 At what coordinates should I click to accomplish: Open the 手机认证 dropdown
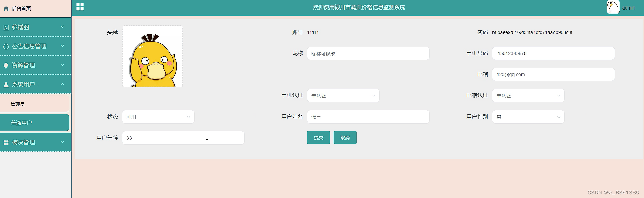[x=343, y=96]
